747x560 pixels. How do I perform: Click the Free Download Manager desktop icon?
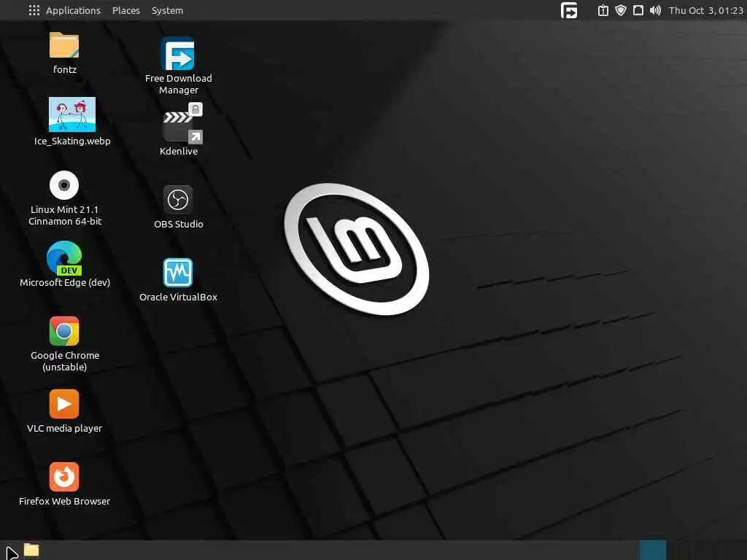coord(178,54)
